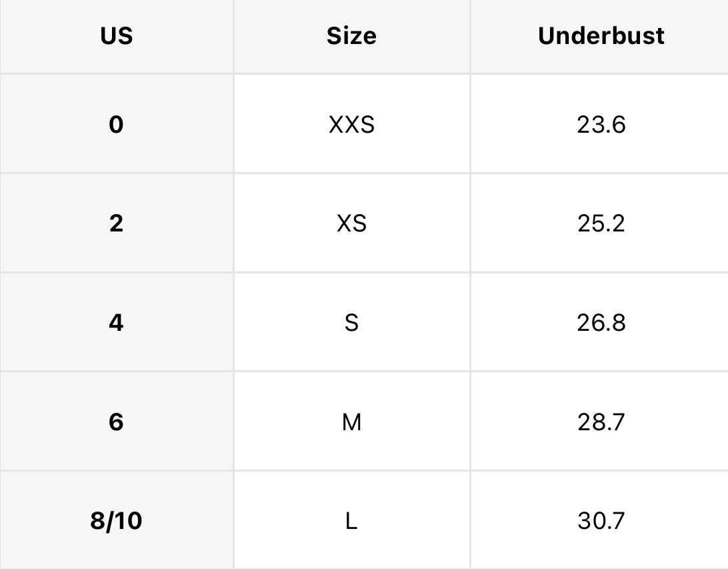Select the L size cell
This screenshot has height=569, width=728.
(x=351, y=521)
